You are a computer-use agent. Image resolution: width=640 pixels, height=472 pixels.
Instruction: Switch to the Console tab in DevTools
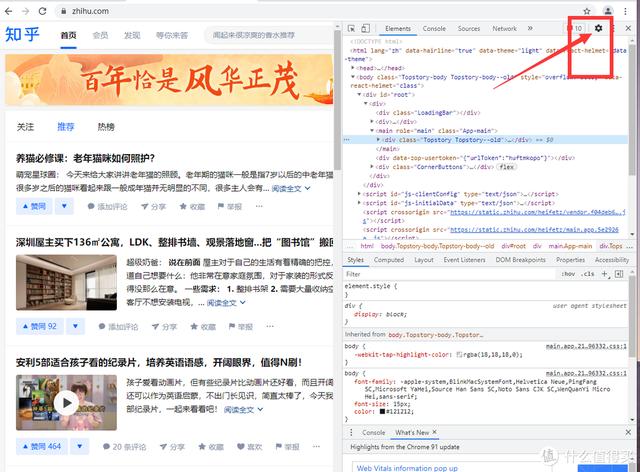(x=434, y=29)
